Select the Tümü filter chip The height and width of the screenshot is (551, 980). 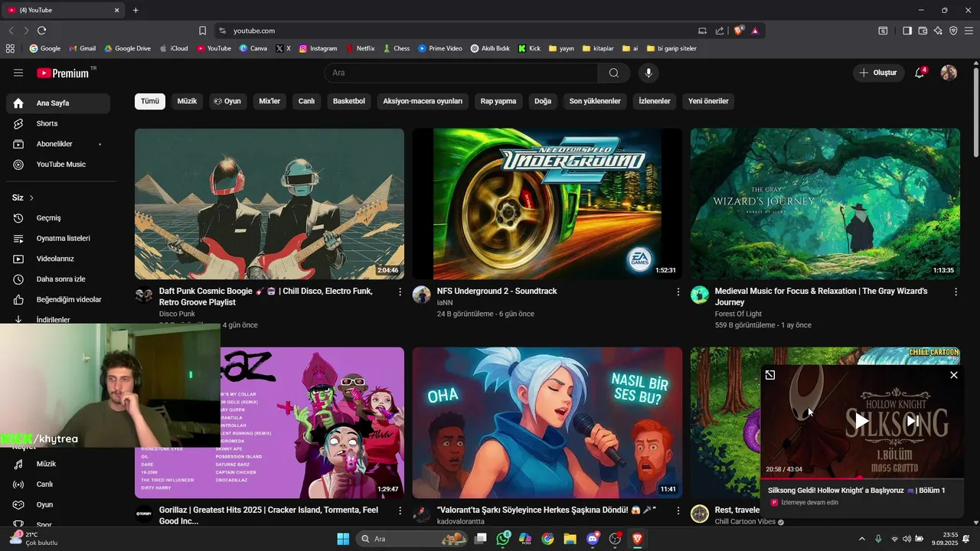pyautogui.click(x=150, y=101)
